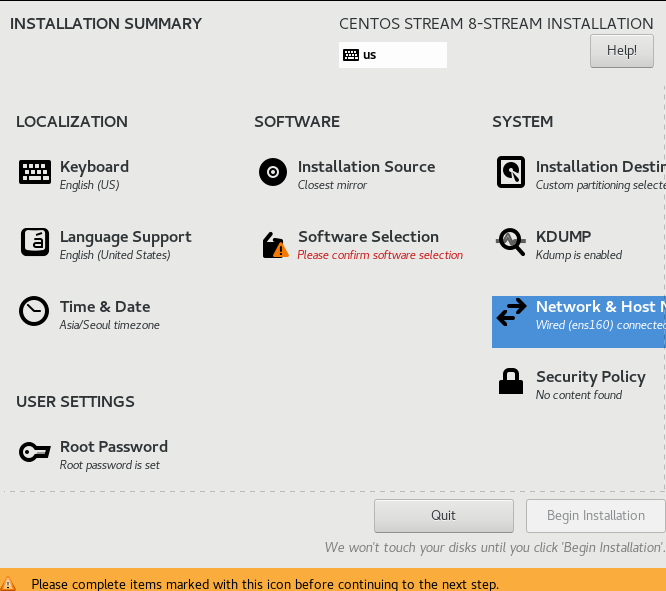Image resolution: width=666 pixels, height=591 pixels.
Task: Click the "us" keyboard layout field
Action: click(393, 55)
